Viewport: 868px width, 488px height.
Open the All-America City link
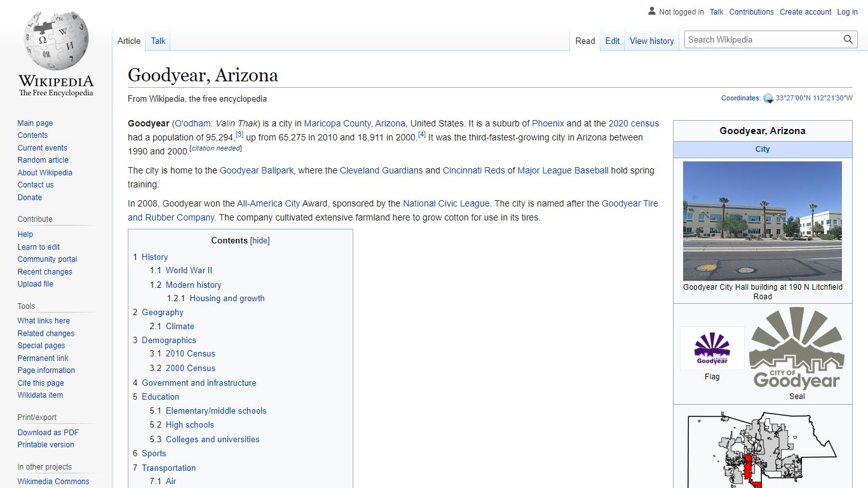[268, 204]
